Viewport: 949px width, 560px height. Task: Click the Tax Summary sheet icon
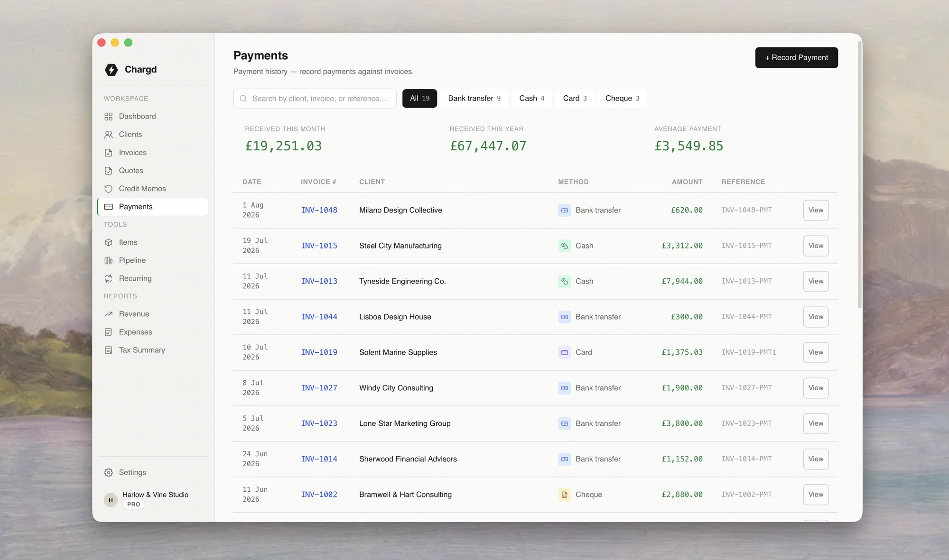coord(109,350)
